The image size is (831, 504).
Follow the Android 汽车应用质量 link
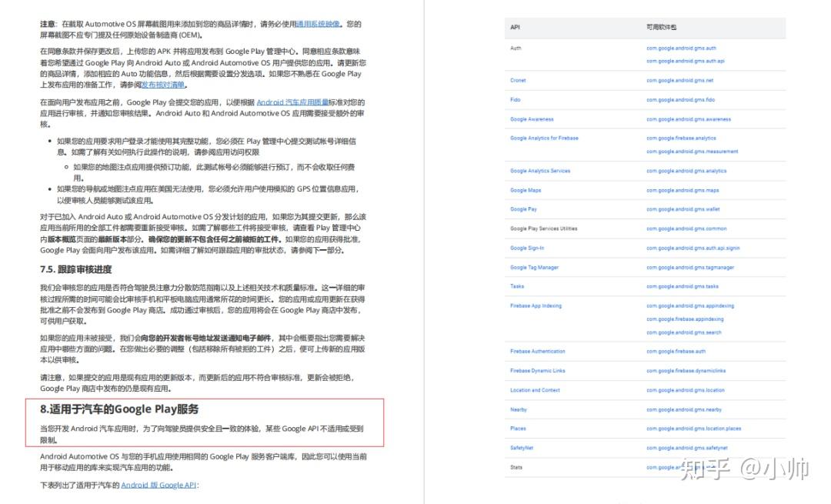pyautogui.click(x=292, y=101)
